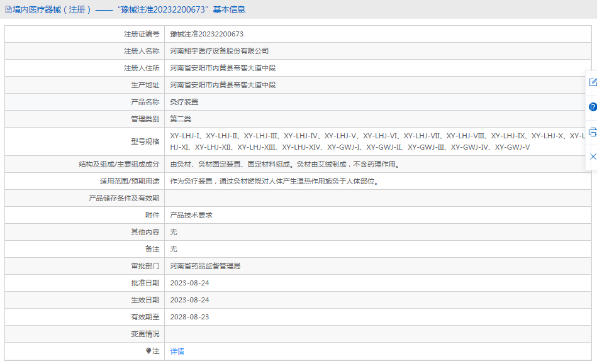This screenshot has height=364, width=597.
Task: Click the 变更情况 label
Action: tap(145, 334)
